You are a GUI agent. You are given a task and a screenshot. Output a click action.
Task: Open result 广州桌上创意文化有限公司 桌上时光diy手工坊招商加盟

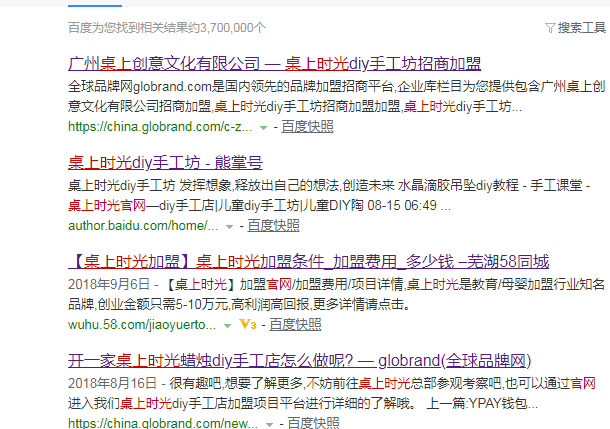click(275, 63)
